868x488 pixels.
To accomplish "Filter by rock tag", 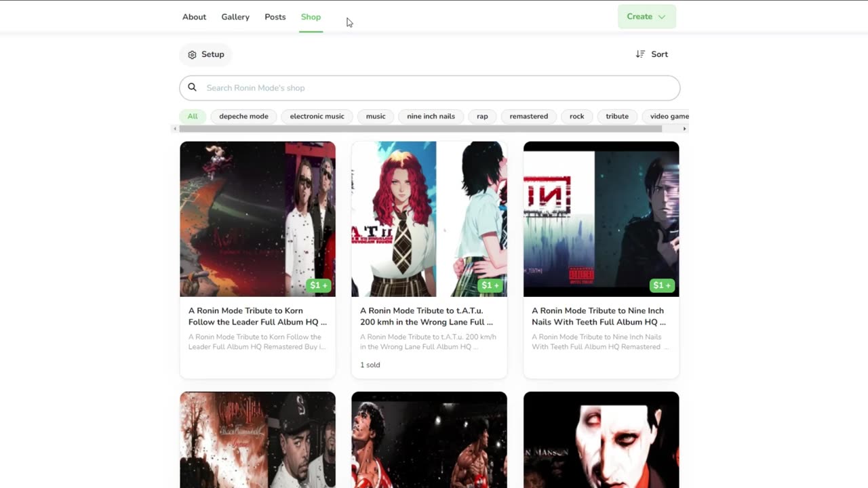I will click(x=576, y=117).
